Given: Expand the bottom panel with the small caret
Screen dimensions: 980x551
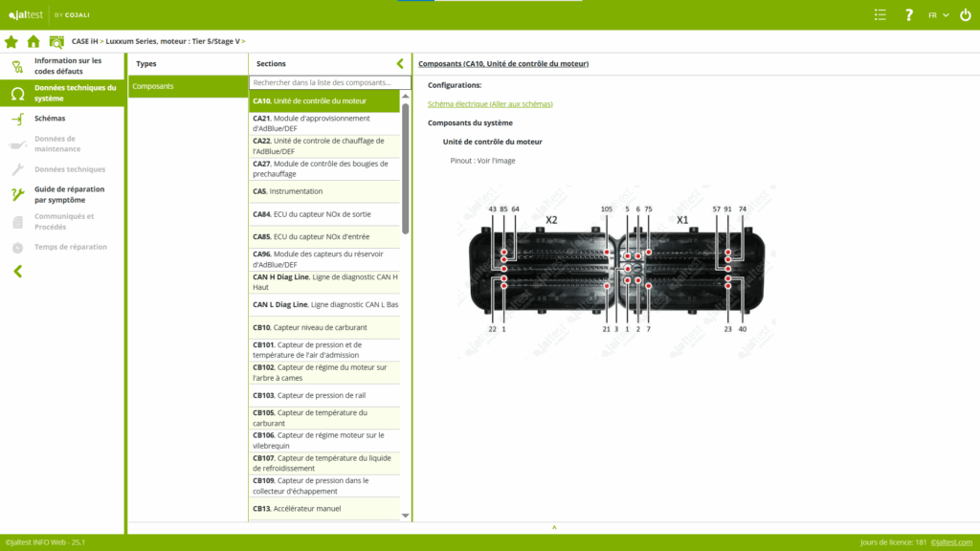Looking at the screenshot, I should point(554,527).
